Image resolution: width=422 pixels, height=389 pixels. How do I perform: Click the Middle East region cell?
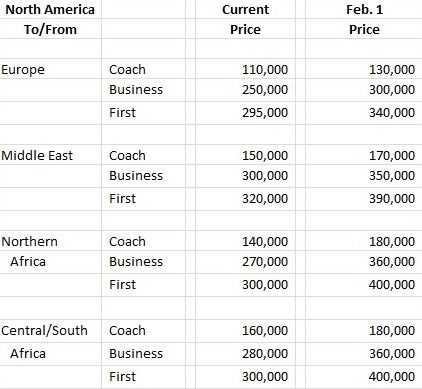click(51, 155)
